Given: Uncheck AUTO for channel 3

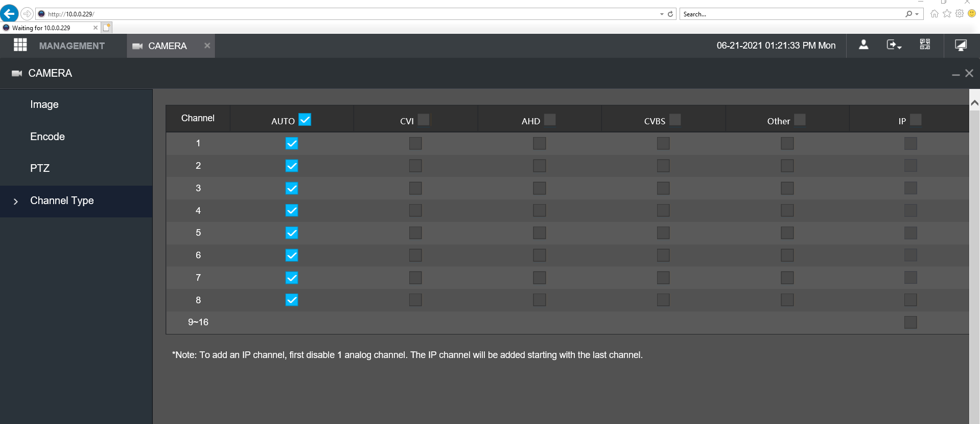Looking at the screenshot, I should [x=292, y=188].
